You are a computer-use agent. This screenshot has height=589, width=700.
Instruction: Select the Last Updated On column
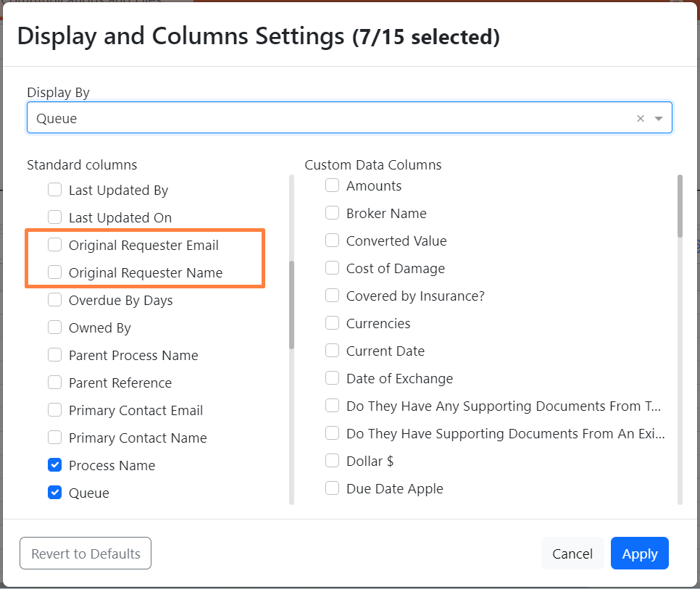tap(55, 217)
